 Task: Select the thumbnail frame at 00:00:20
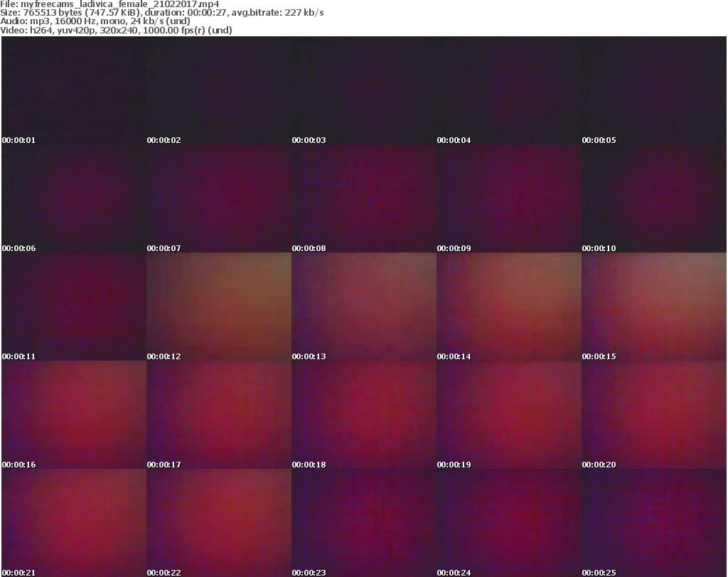654,415
